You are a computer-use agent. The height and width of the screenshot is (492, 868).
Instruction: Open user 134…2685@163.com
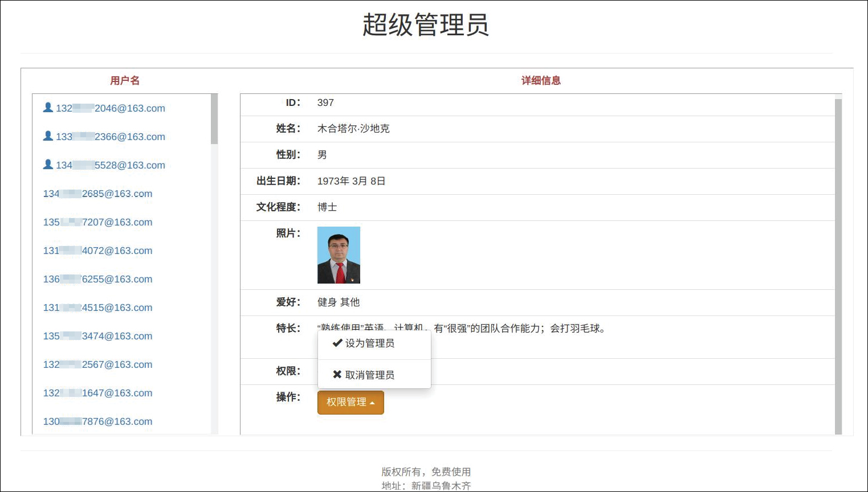click(x=97, y=194)
